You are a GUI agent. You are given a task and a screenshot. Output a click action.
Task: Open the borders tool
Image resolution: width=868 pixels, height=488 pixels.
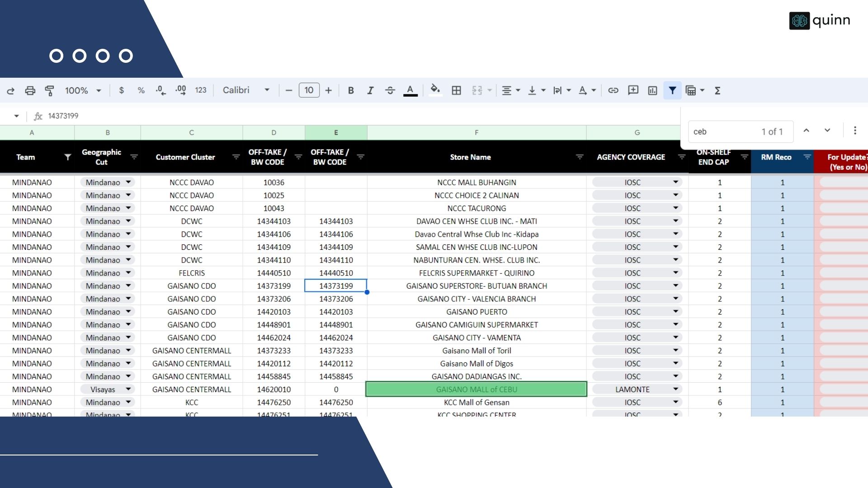coord(456,90)
